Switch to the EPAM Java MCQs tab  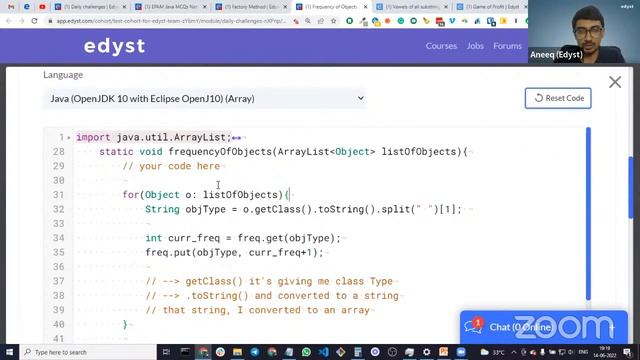[171, 7]
